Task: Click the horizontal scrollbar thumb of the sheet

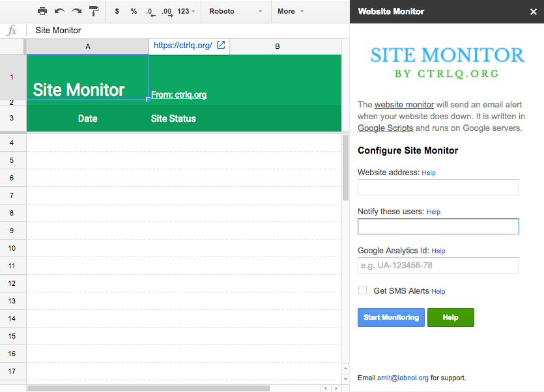Action: click(149, 388)
